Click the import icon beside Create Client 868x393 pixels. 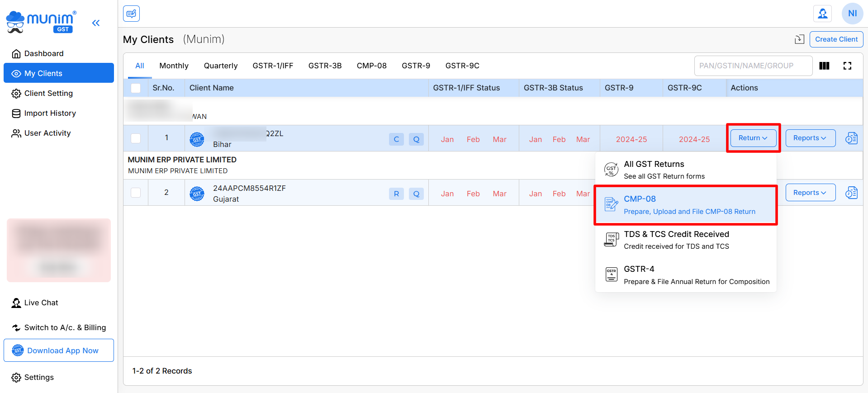point(799,39)
